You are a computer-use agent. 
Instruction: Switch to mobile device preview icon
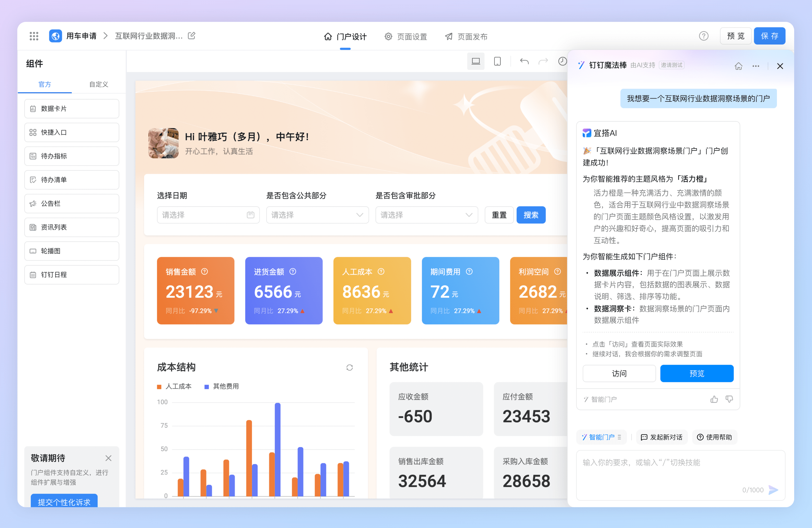tap(497, 62)
